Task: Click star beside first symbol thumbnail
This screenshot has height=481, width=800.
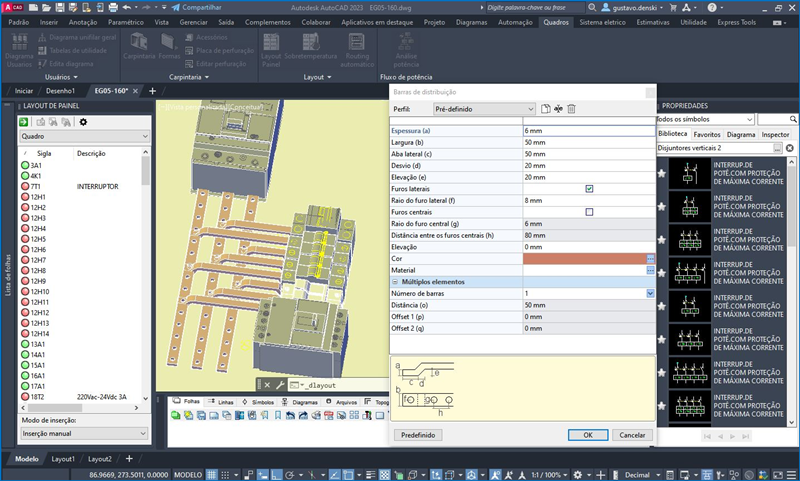Action: click(661, 173)
